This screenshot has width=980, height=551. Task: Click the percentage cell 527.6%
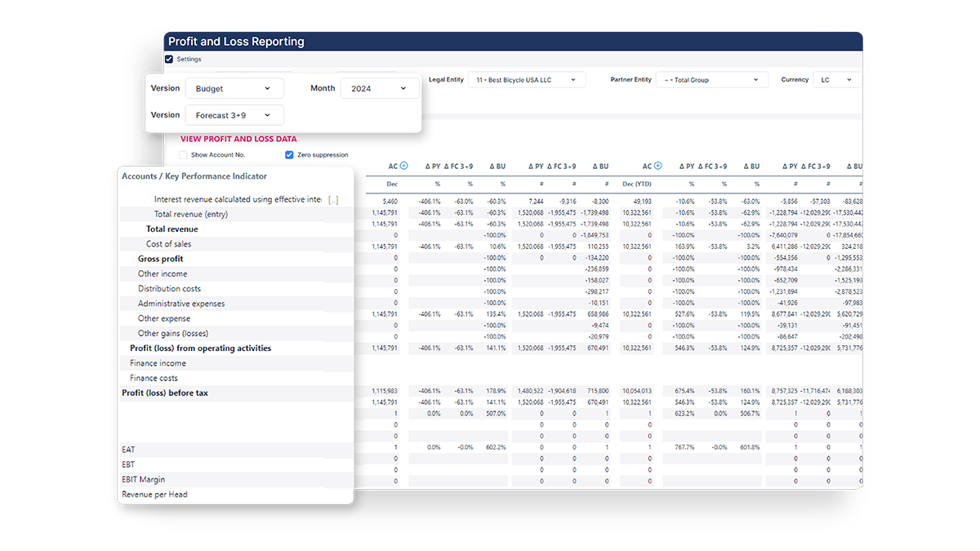(684, 314)
